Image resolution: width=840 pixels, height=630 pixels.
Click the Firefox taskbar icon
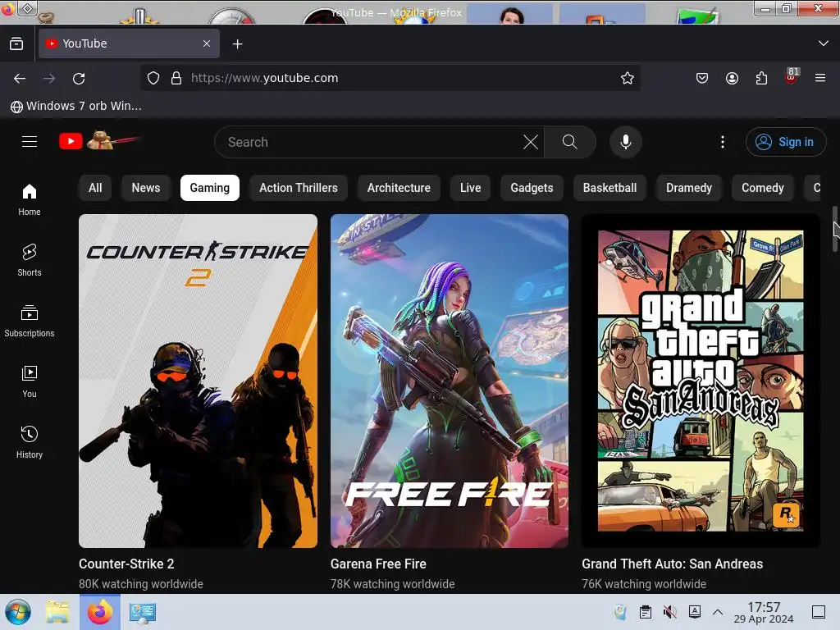tap(100, 612)
